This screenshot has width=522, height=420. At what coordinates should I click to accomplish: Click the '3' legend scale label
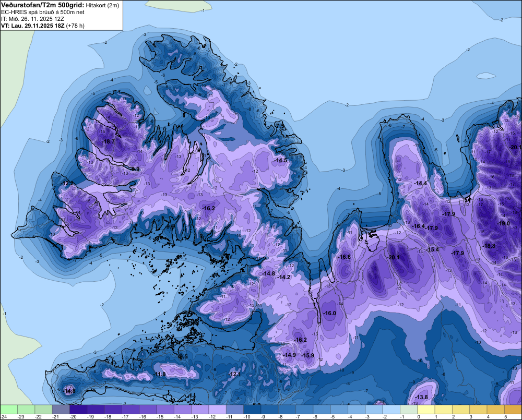tap(471, 417)
